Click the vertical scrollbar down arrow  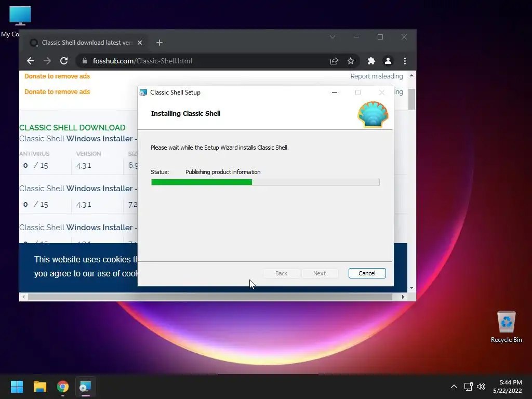coord(411,288)
